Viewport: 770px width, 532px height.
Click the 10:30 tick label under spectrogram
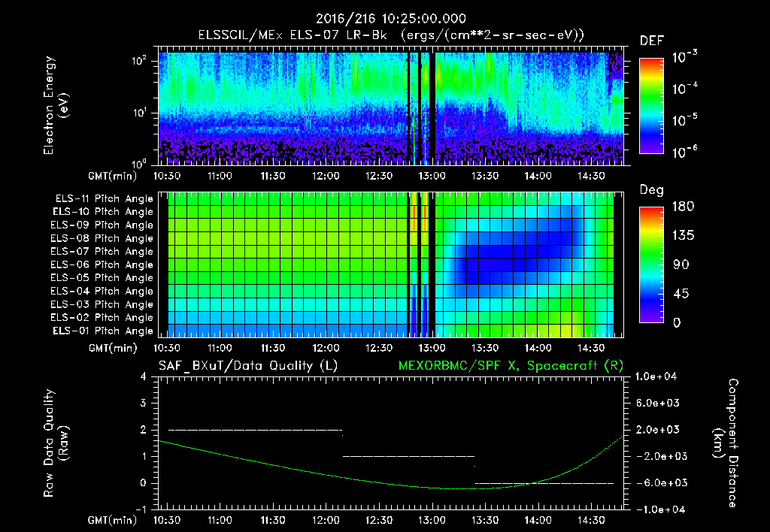click(167, 176)
